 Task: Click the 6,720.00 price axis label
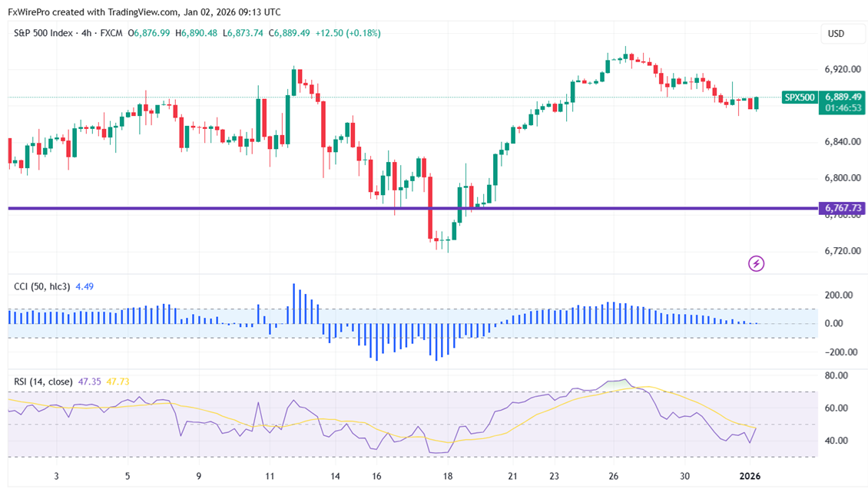[843, 251]
